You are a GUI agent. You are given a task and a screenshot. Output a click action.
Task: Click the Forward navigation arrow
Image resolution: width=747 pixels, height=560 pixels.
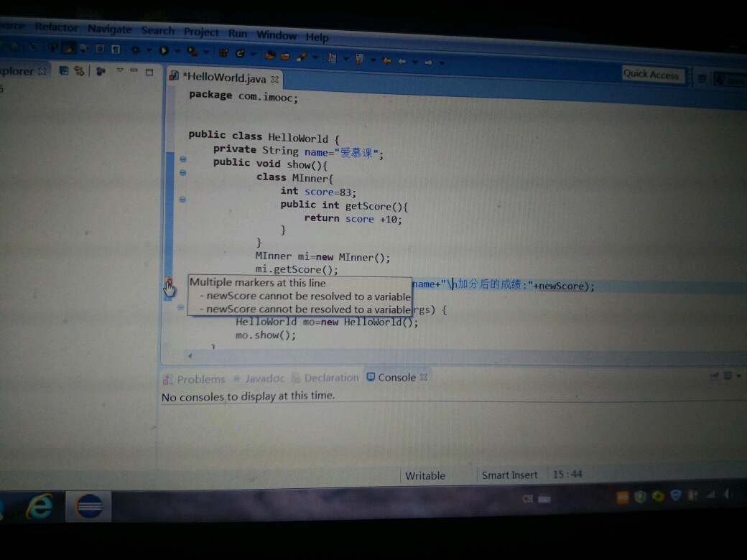click(x=428, y=62)
